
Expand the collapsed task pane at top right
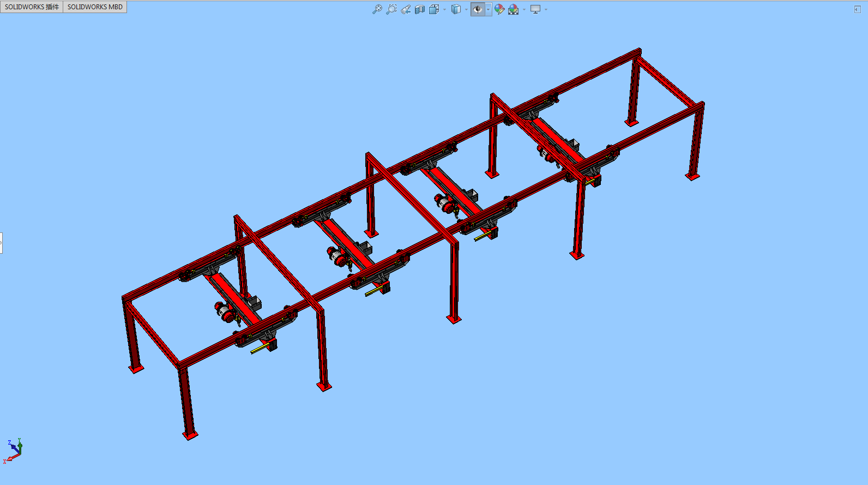858,9
